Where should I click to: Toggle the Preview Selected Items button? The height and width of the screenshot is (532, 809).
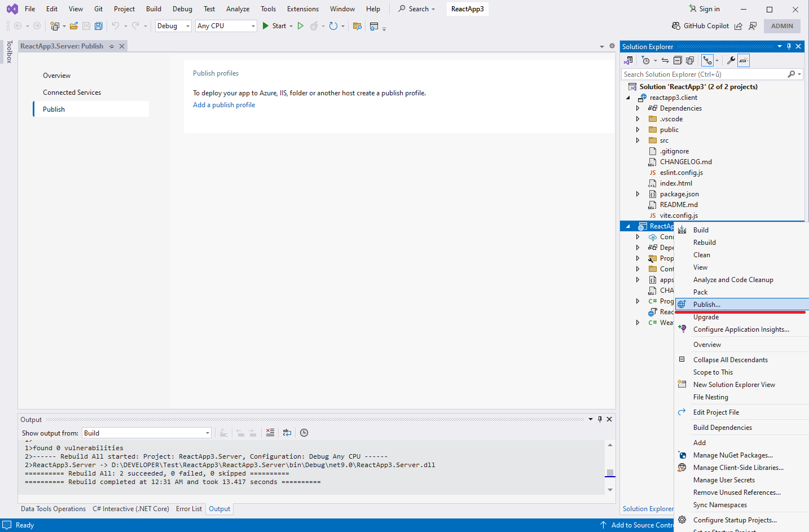[x=744, y=60]
